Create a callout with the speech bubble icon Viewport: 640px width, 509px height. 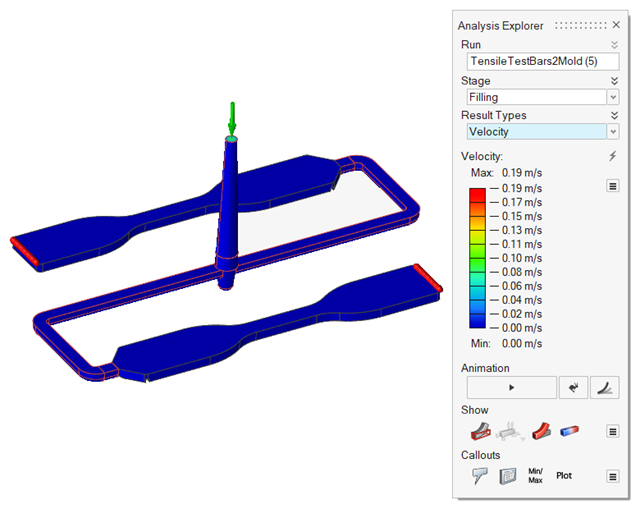pyautogui.click(x=480, y=476)
